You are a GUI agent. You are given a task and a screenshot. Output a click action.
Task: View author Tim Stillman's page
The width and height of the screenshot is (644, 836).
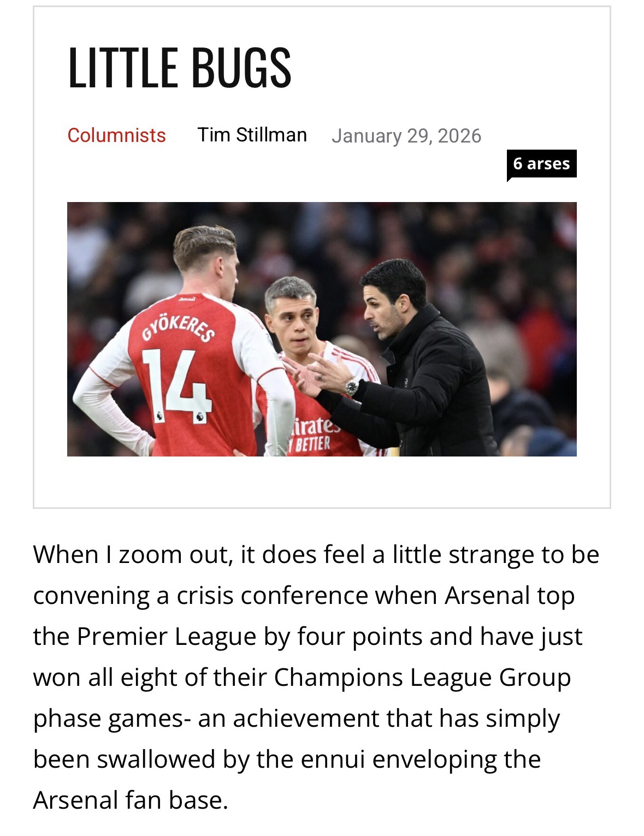coord(252,134)
